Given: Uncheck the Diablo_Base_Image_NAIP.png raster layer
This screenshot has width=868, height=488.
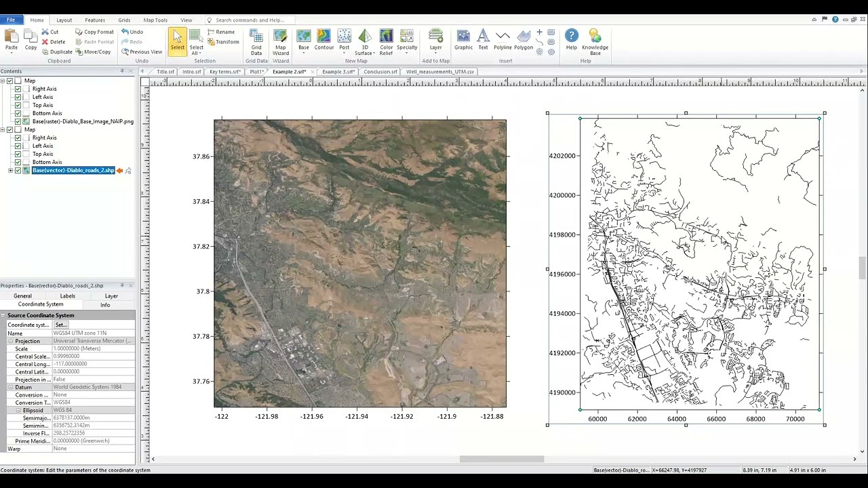Looking at the screenshot, I should coord(18,121).
